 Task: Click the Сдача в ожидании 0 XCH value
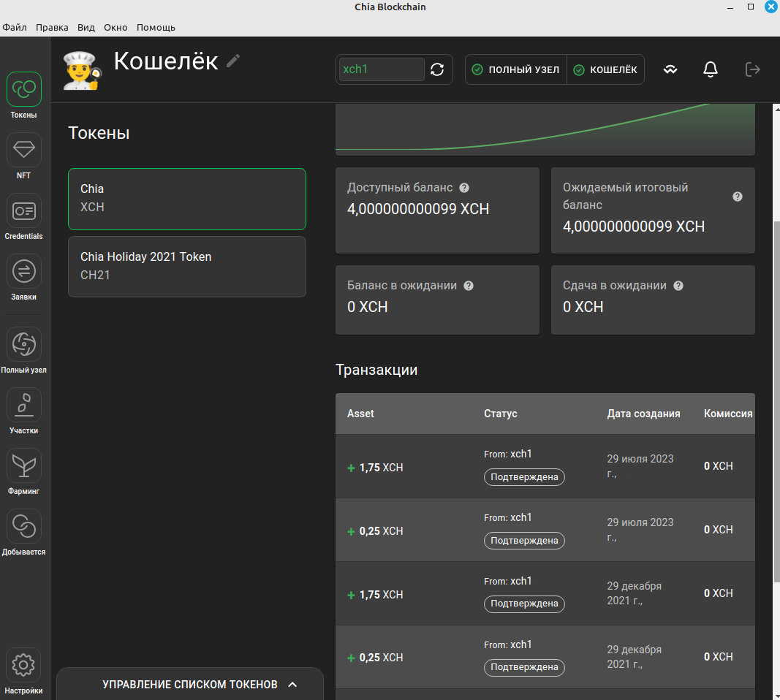(583, 307)
